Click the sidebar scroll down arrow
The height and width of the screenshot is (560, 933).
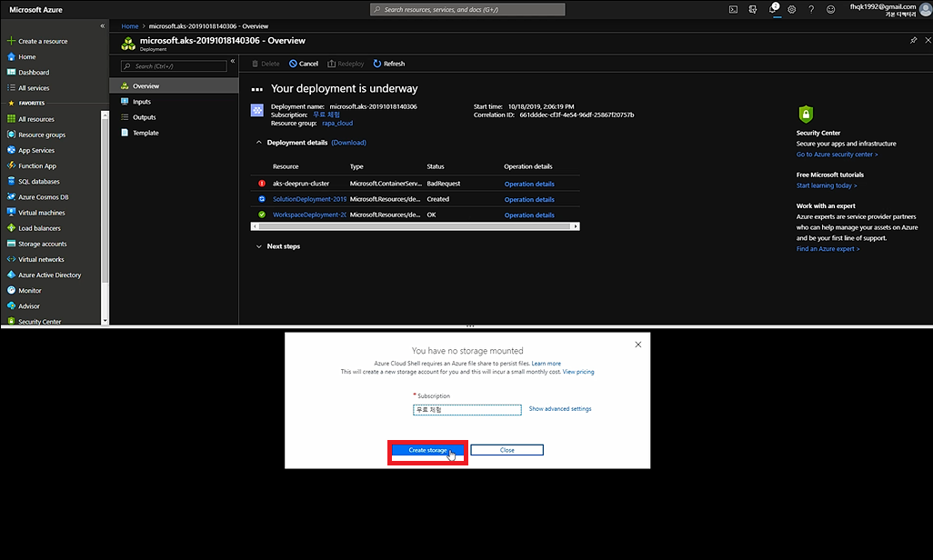(105, 320)
